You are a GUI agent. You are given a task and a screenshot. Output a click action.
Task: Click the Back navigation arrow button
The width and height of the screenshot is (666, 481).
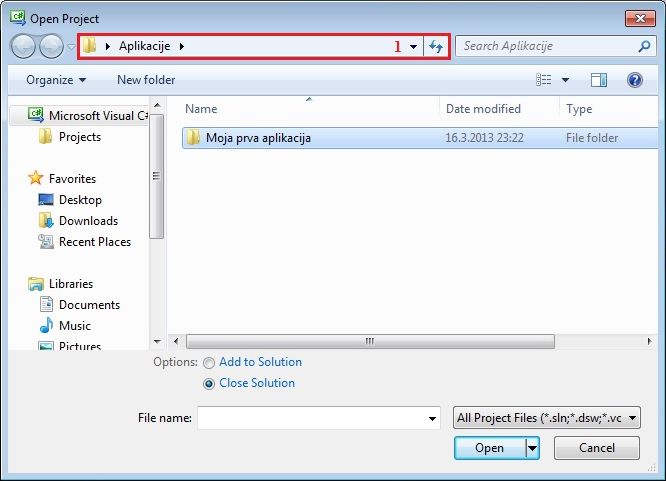click(23, 46)
